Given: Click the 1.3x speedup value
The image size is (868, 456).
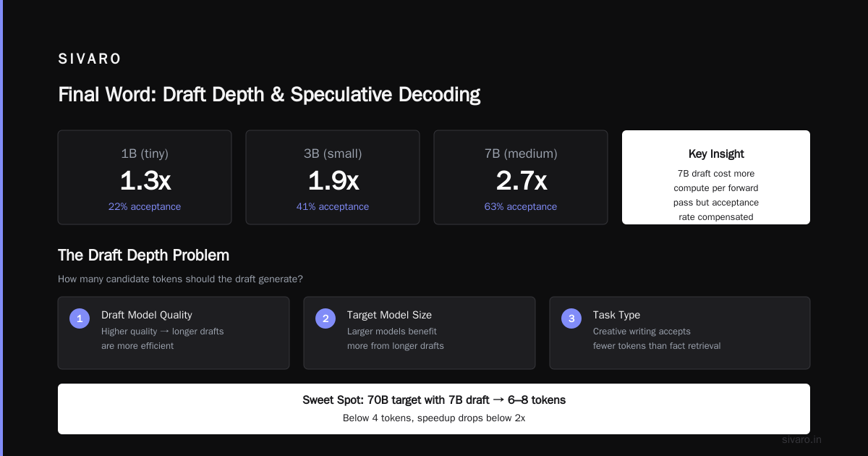Looking at the screenshot, I should point(145,180).
